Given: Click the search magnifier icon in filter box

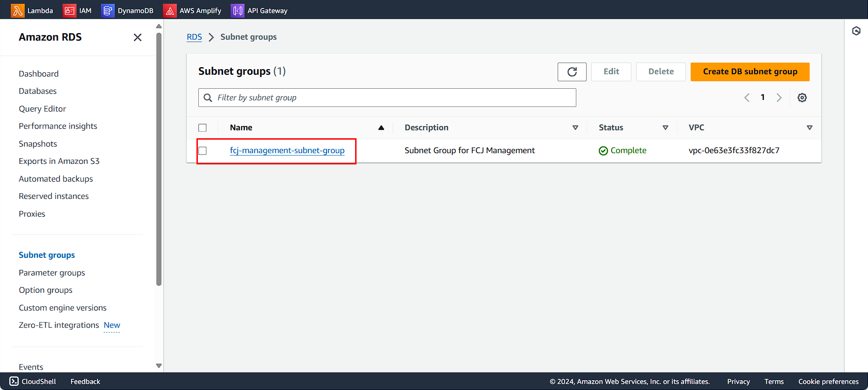Looking at the screenshot, I should [x=208, y=98].
